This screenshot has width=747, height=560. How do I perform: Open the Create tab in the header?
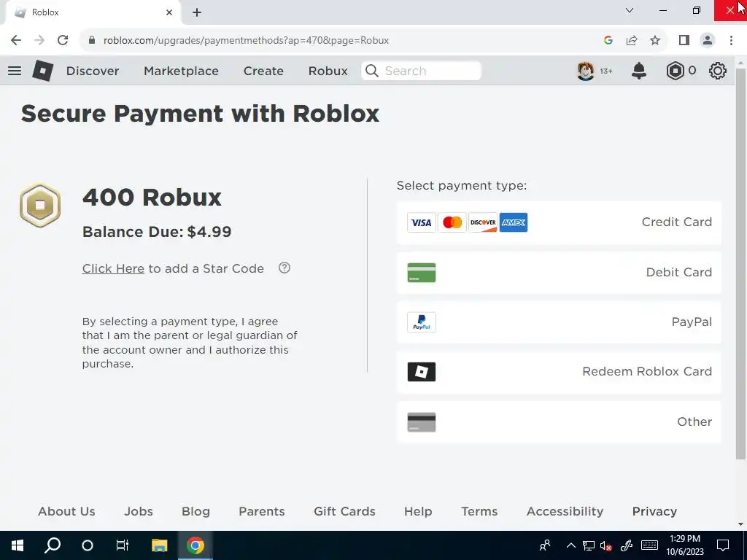263,71
